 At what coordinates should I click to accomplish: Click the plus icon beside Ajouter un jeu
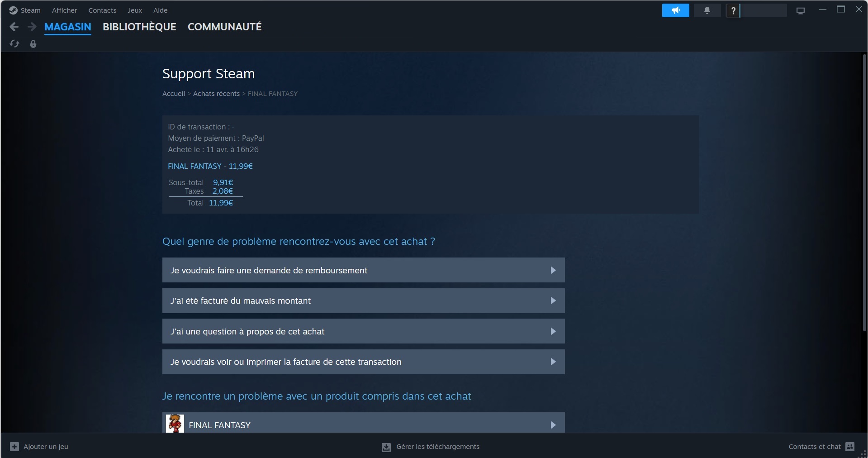pyautogui.click(x=14, y=447)
